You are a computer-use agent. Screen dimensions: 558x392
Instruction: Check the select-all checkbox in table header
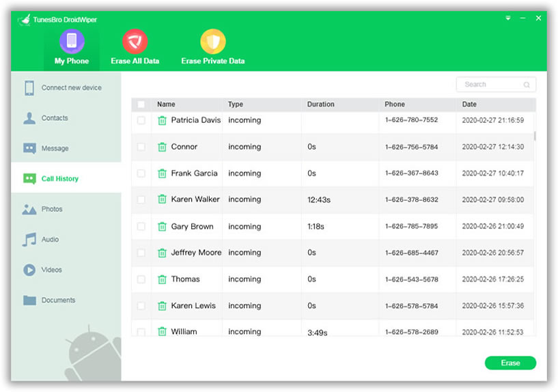pos(141,104)
